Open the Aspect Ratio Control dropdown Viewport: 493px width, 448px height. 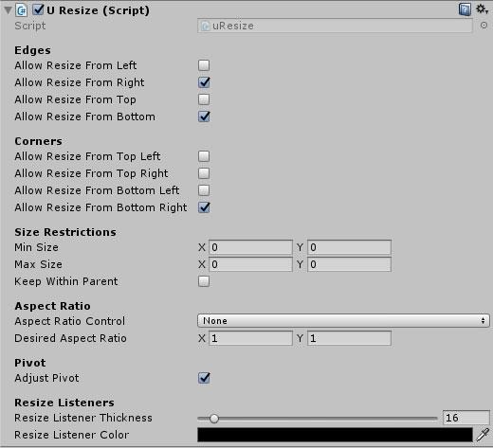[x=343, y=321]
